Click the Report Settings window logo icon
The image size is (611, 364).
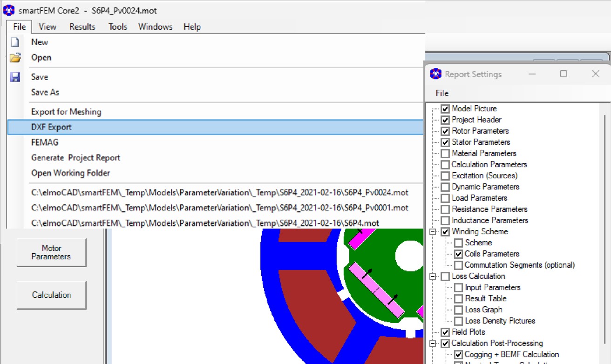point(435,74)
